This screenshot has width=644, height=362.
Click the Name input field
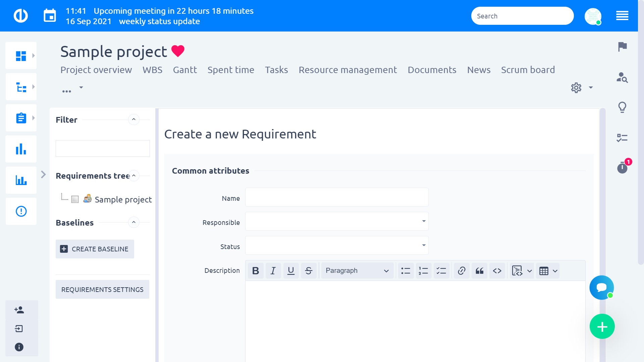[x=337, y=198]
